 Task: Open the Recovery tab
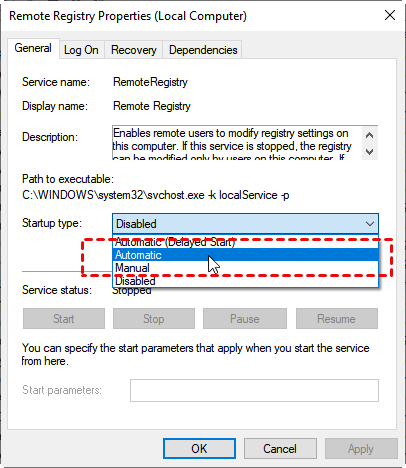coord(134,50)
